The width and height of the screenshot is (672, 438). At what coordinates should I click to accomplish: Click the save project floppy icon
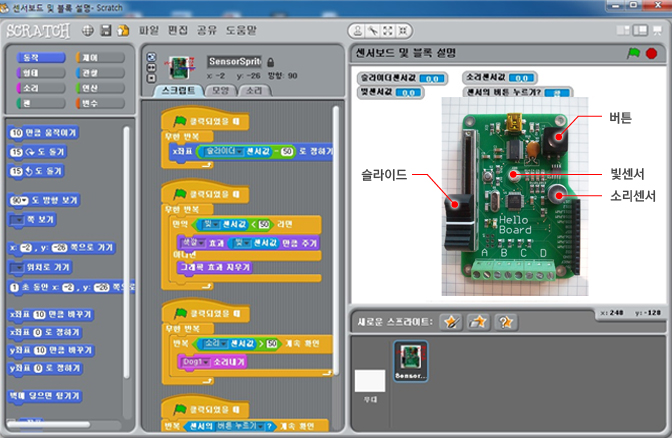point(105,30)
